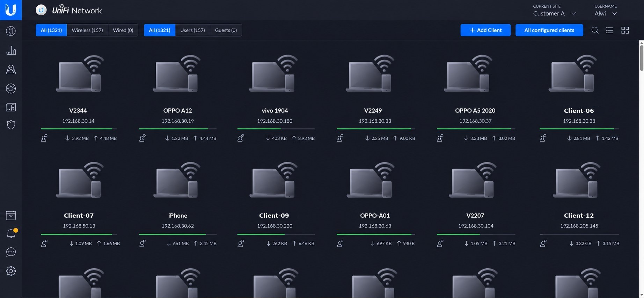This screenshot has height=298, width=644.
Task: Click All configured clients button
Action: tap(549, 30)
